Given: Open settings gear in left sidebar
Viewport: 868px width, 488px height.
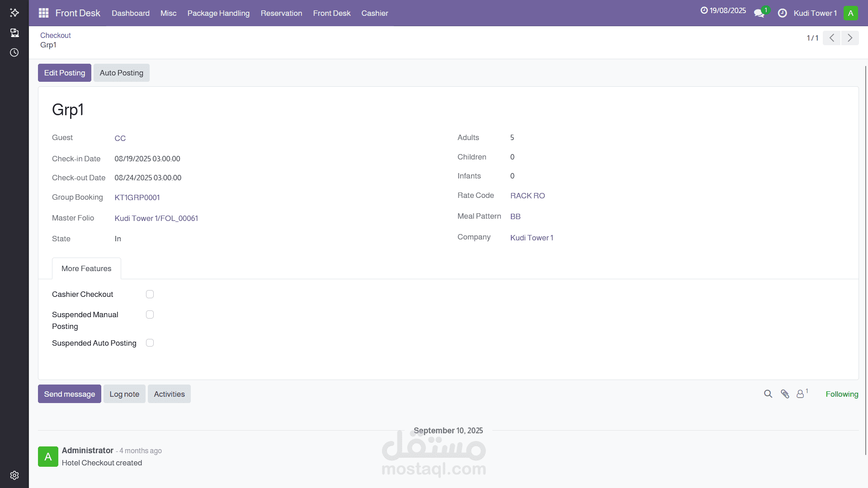Looking at the screenshot, I should pyautogui.click(x=14, y=475).
